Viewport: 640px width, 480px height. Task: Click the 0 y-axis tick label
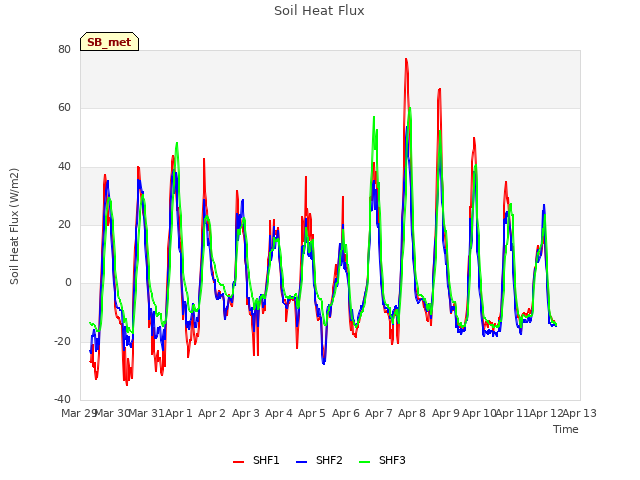(x=68, y=283)
